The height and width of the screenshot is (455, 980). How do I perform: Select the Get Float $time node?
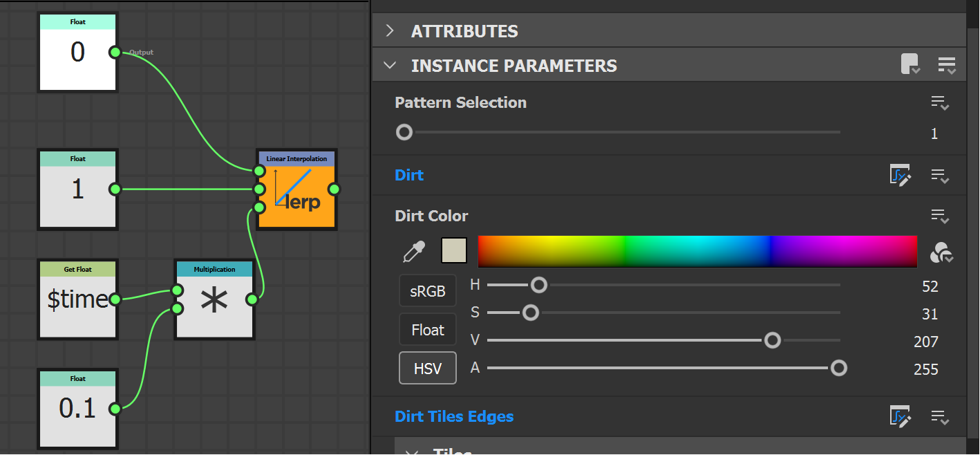pyautogui.click(x=77, y=299)
